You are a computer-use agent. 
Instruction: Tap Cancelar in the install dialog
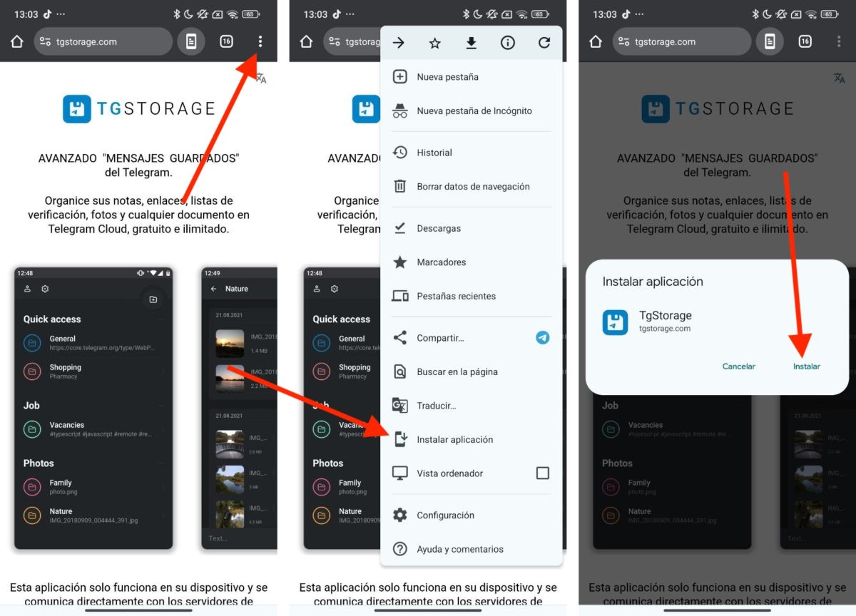point(739,366)
